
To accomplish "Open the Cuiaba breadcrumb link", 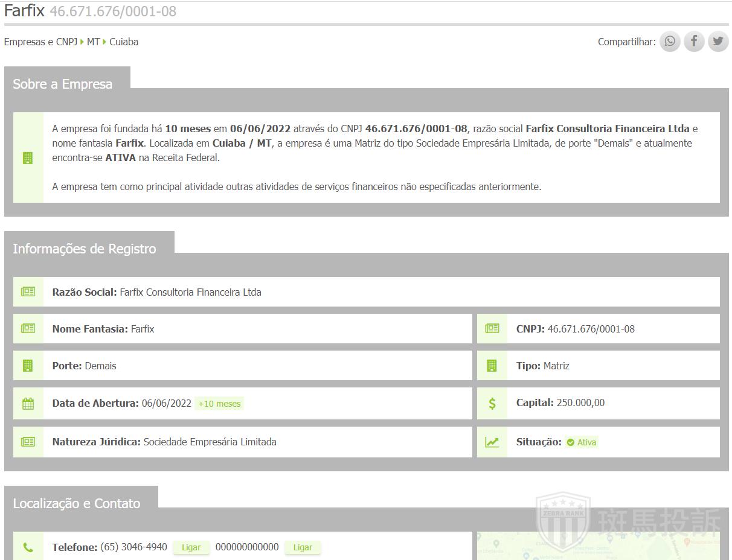I will (124, 42).
